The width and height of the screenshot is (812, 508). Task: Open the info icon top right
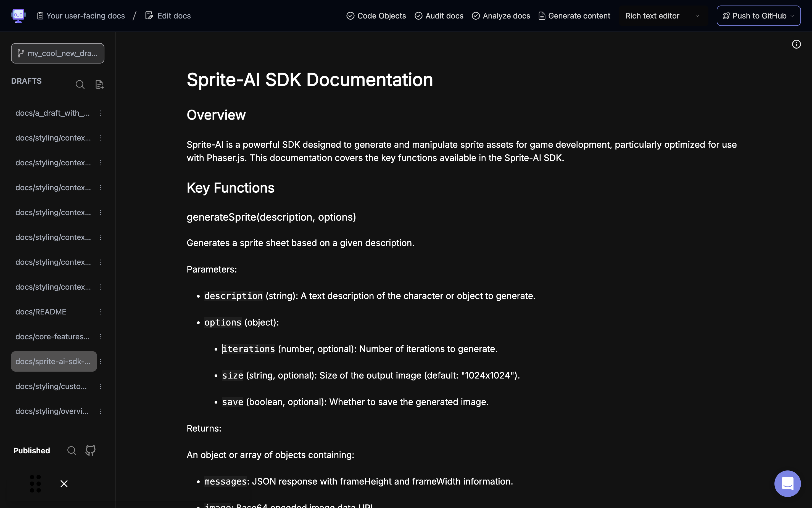(x=796, y=44)
